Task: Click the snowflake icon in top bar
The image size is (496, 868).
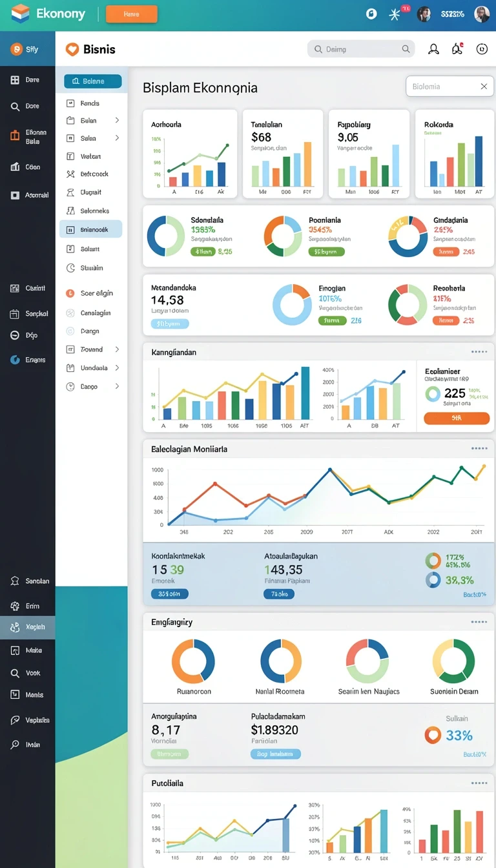Action: tap(394, 14)
